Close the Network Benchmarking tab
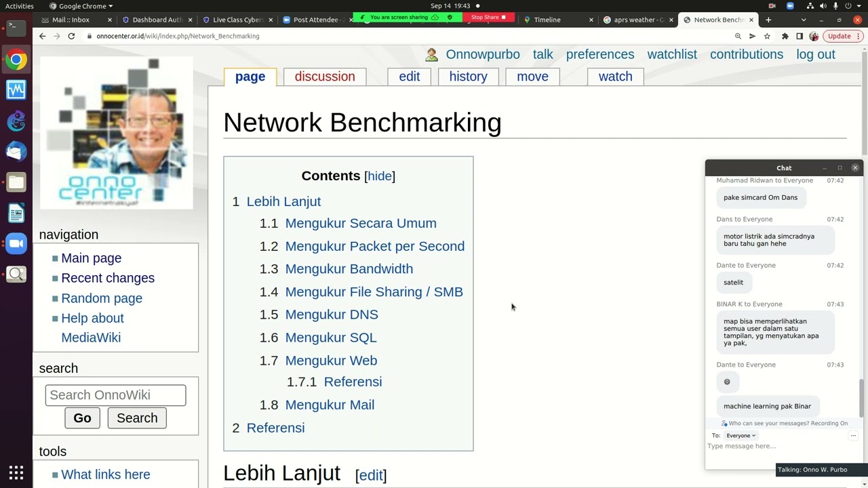868x488 pixels. click(x=751, y=20)
